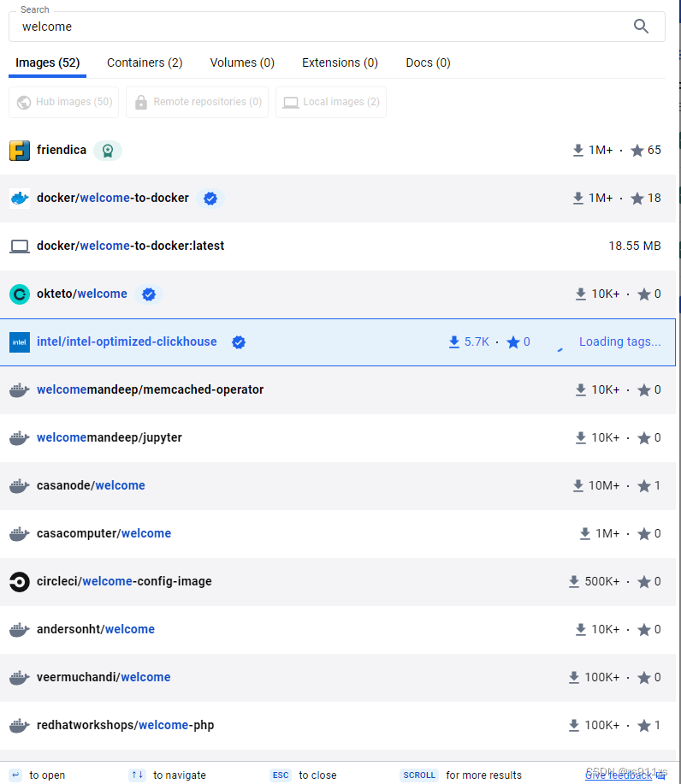Screen dimensions: 681x784
Task: Open the okteto/welcome result
Action: click(x=338, y=294)
